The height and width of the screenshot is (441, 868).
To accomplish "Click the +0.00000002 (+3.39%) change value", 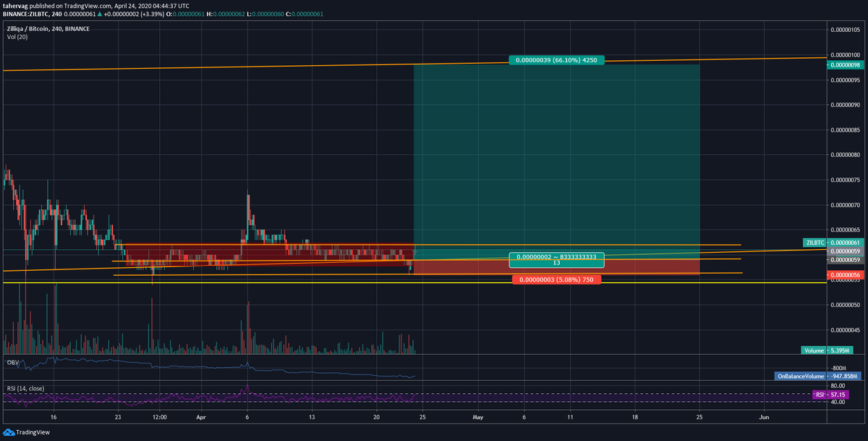I will pyautogui.click(x=135, y=14).
